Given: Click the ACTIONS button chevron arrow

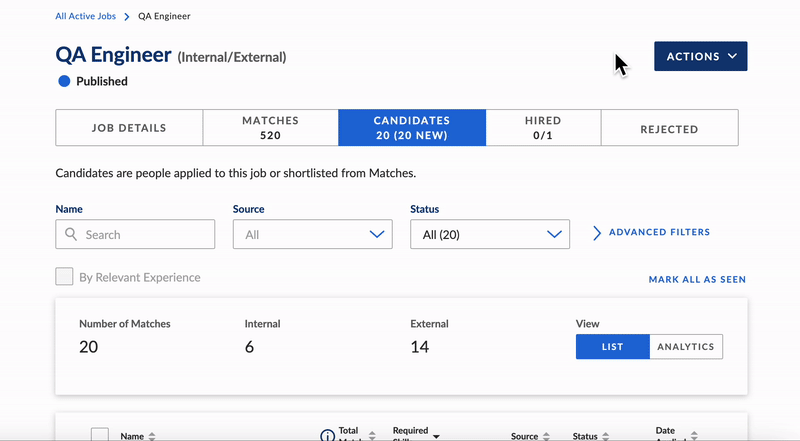Looking at the screenshot, I should 732,56.
